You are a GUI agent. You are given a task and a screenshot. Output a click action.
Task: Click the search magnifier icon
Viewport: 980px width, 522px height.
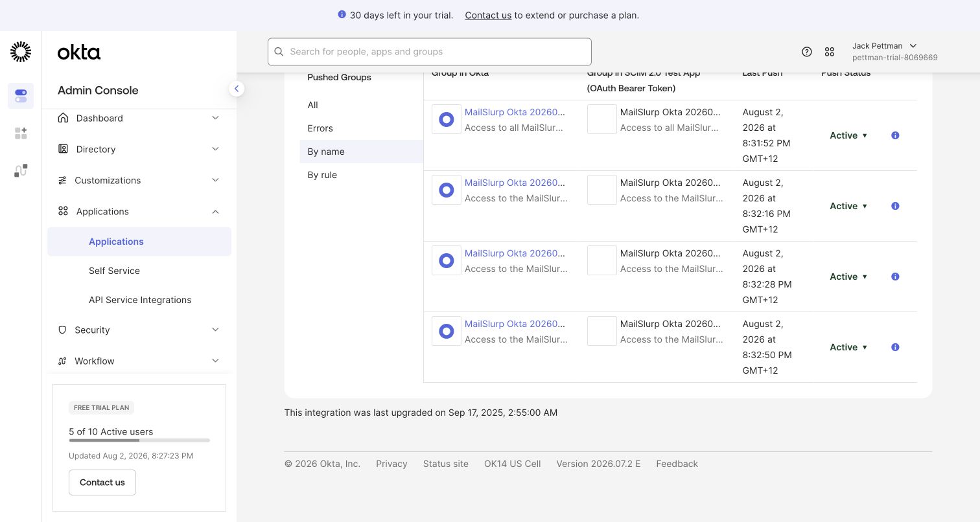pos(279,52)
